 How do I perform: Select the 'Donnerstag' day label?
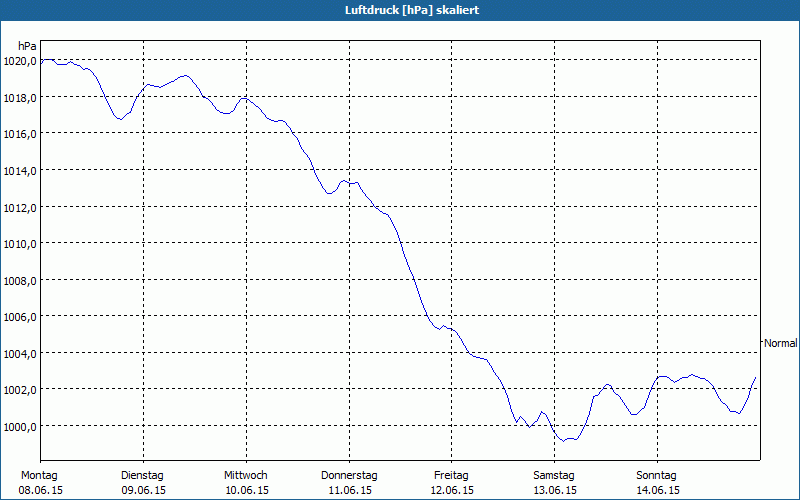click(349, 476)
